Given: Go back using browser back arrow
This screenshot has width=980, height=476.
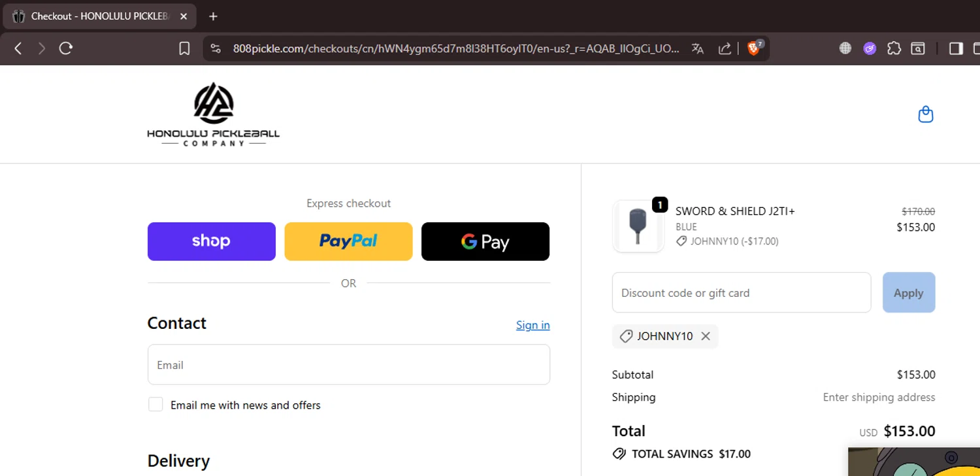Looking at the screenshot, I should coord(18,48).
